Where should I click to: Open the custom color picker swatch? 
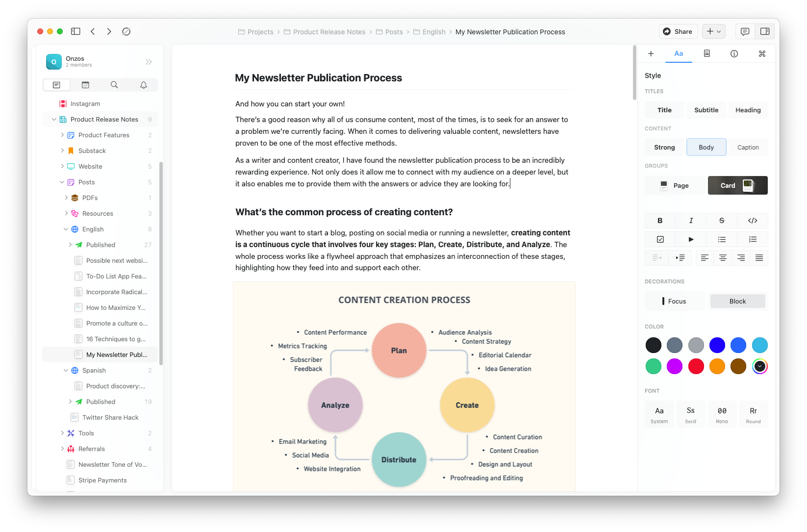[759, 366]
